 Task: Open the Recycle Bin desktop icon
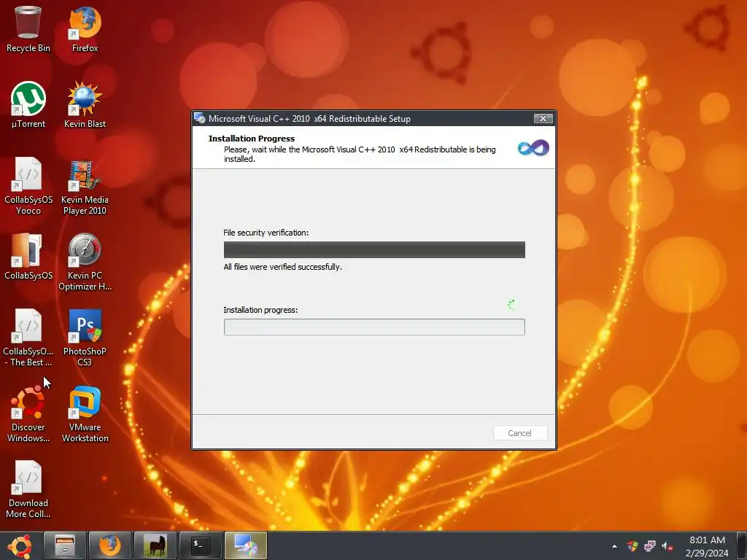coord(28,29)
